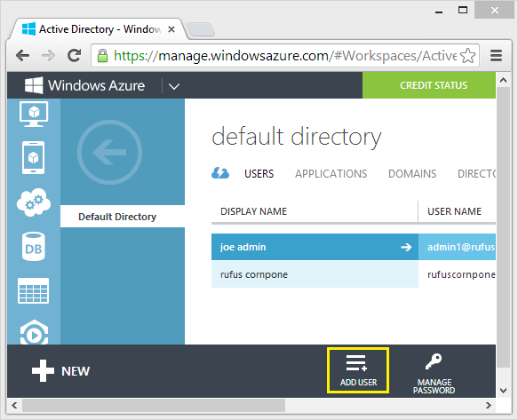Click browser back arrow
This screenshot has width=518, height=420.
[x=22, y=55]
